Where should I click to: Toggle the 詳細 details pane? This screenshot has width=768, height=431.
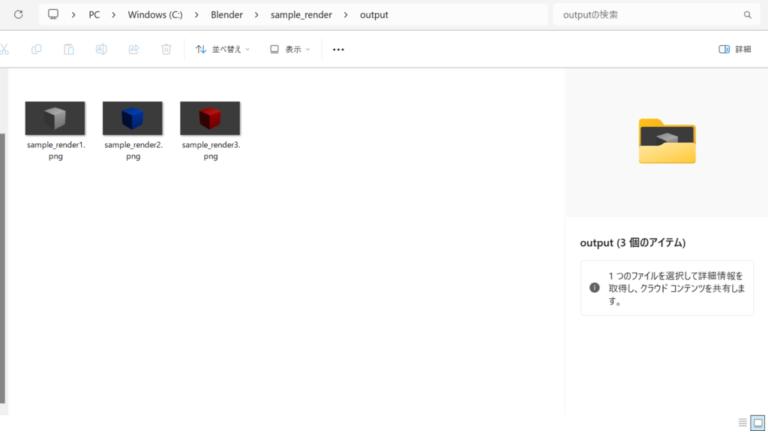click(x=734, y=49)
